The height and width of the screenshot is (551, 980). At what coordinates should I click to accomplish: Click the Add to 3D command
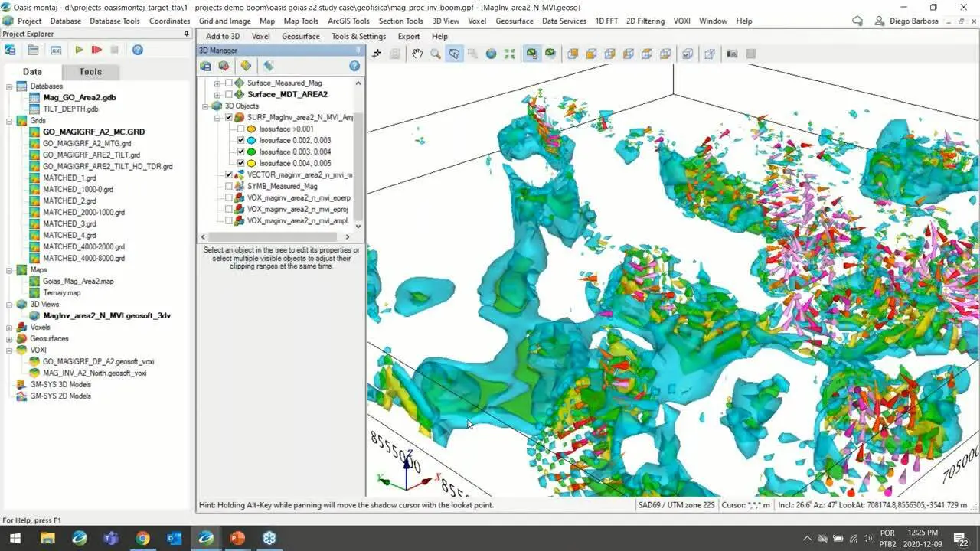pos(222,36)
